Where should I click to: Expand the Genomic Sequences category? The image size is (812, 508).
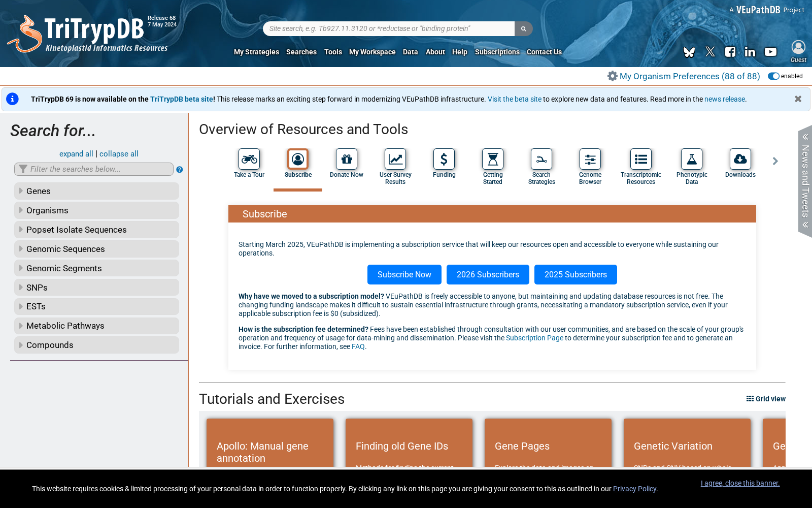click(96, 249)
